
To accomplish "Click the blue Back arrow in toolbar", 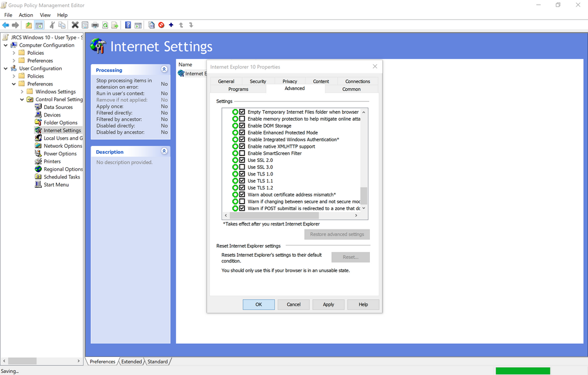I will [x=6, y=25].
